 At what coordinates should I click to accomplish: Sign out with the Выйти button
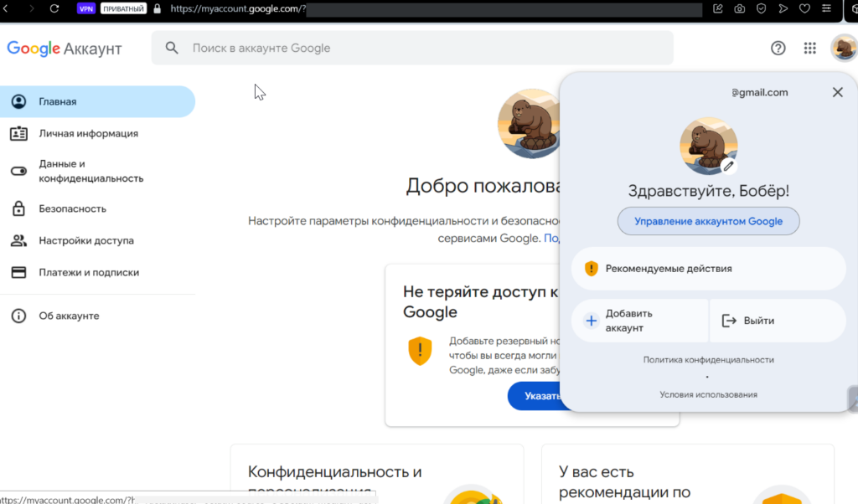pyautogui.click(x=778, y=321)
